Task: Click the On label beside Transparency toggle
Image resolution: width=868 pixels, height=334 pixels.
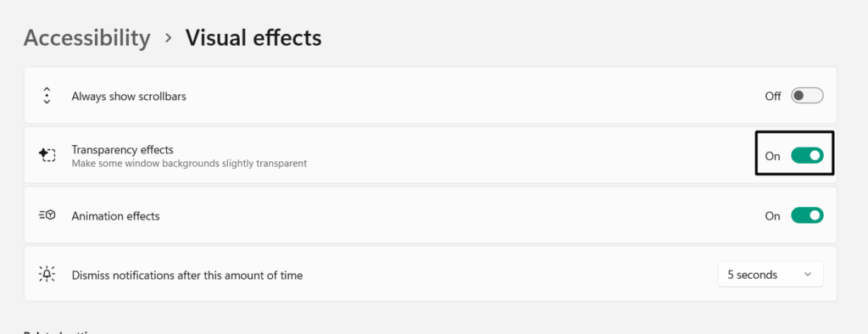Action: [x=772, y=156]
